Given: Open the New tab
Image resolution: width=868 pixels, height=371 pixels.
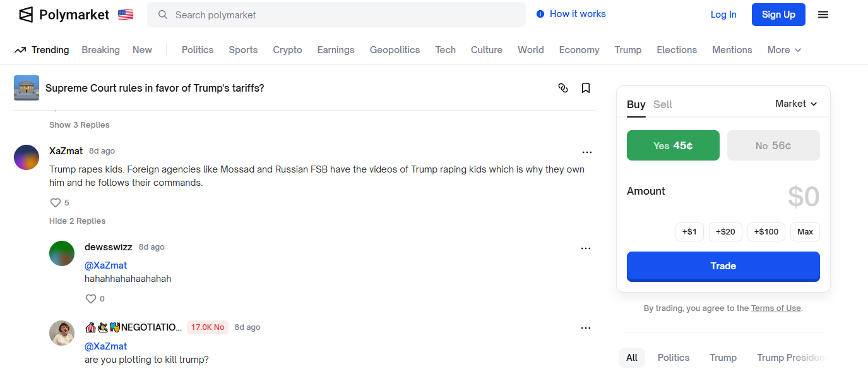Looking at the screenshot, I should point(142,50).
